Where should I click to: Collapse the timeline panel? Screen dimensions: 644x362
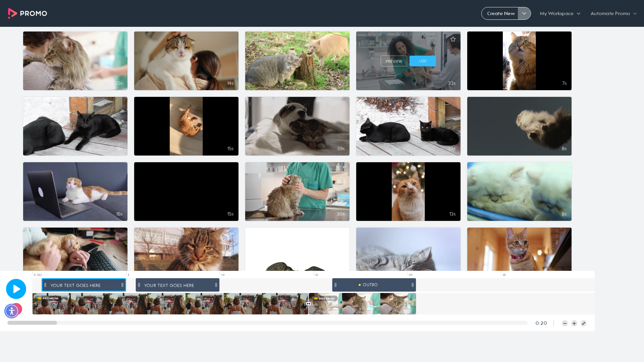click(x=584, y=323)
